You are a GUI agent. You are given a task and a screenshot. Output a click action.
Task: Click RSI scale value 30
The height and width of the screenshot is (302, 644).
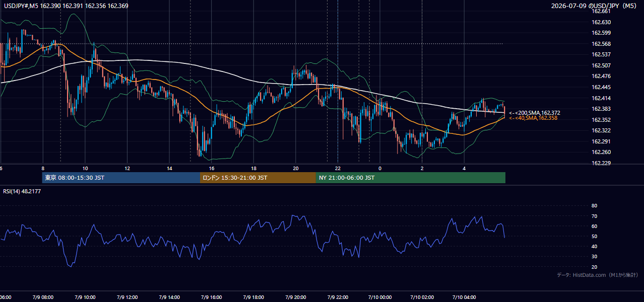coord(594,257)
